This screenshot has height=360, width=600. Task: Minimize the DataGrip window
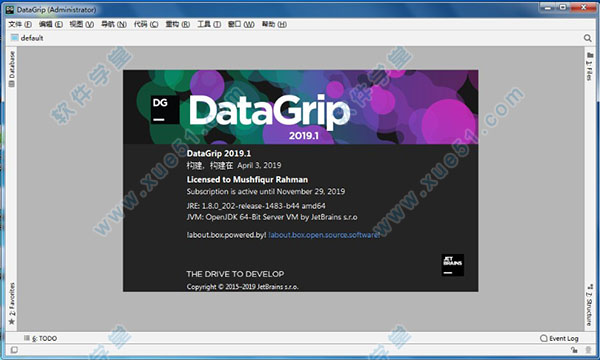click(x=548, y=7)
